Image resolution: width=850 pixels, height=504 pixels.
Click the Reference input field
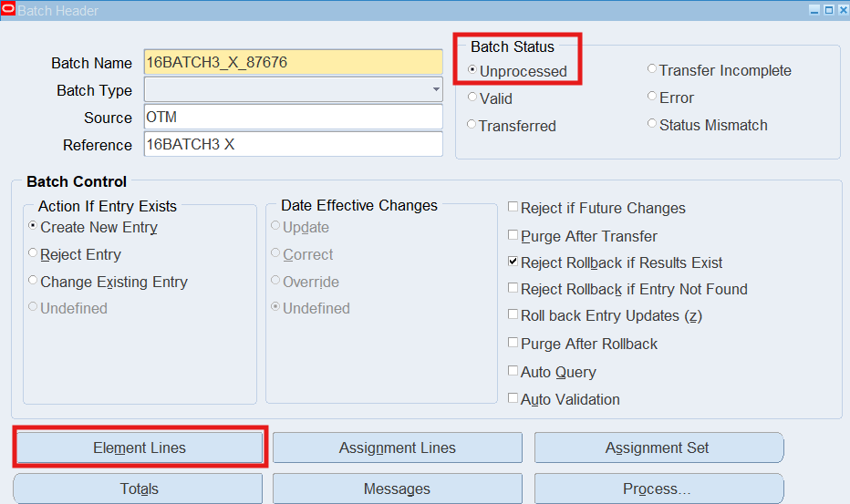coord(293,145)
